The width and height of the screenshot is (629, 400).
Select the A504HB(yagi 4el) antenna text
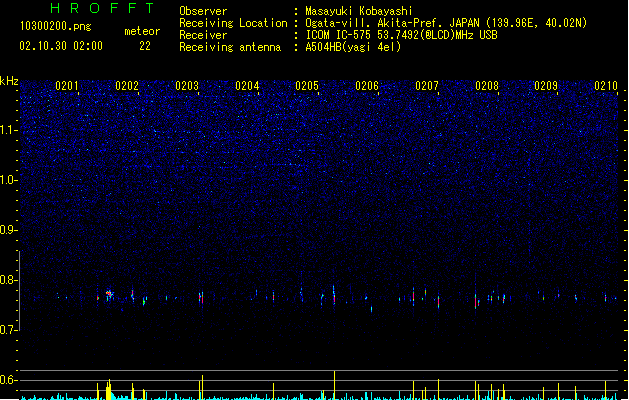click(353, 47)
